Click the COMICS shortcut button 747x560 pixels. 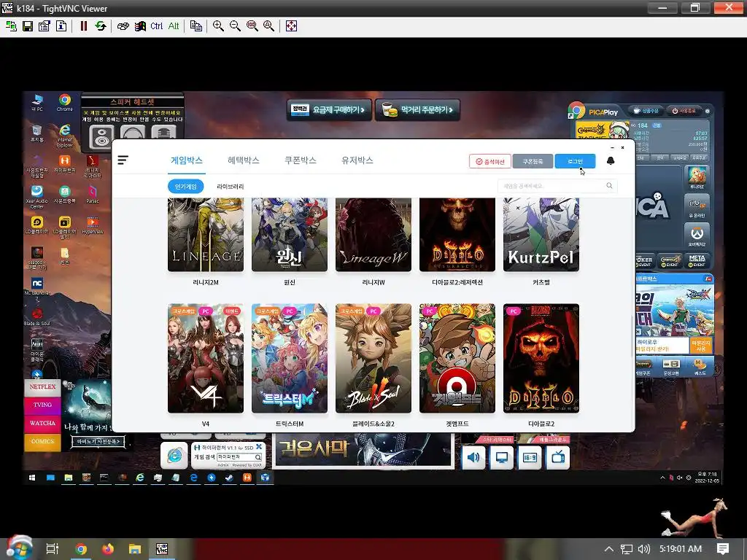[42, 441]
